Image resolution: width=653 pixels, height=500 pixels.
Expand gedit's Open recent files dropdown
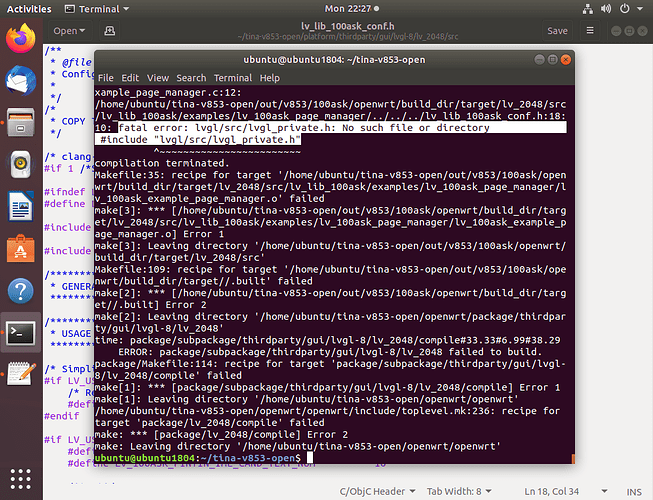click(69, 31)
